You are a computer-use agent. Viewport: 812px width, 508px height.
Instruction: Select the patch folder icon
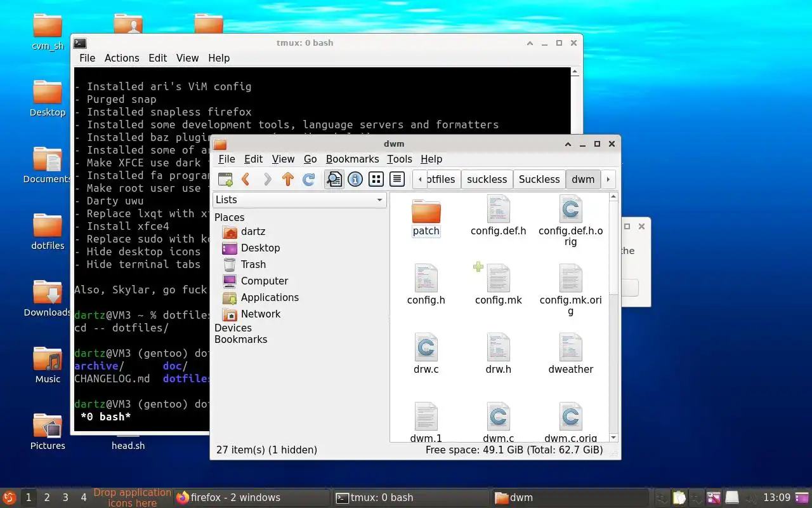426,211
